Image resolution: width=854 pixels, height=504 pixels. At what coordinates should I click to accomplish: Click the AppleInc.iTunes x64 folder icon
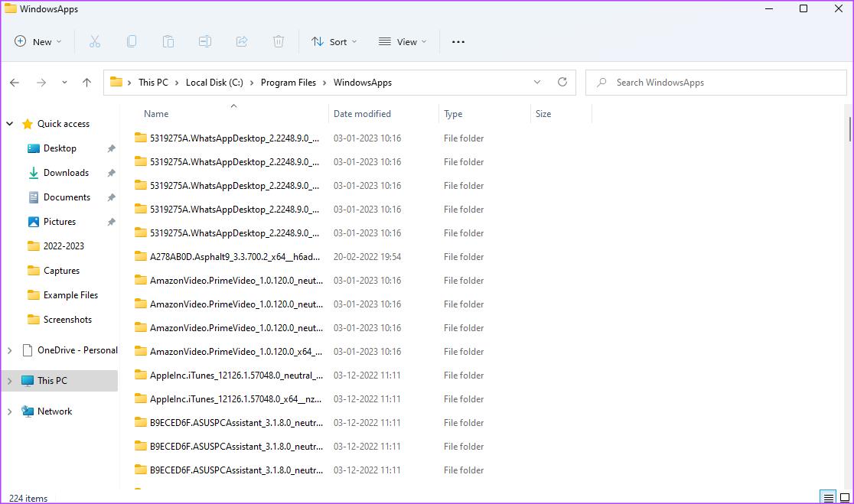(x=141, y=398)
